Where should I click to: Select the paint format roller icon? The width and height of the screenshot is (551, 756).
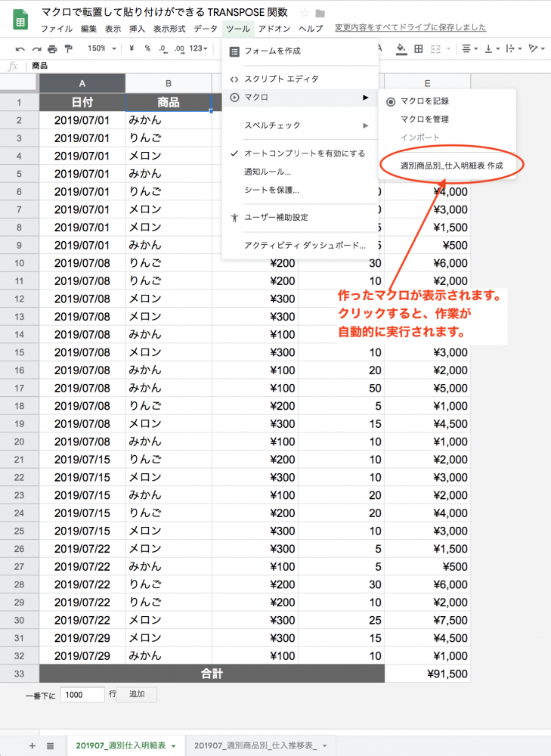69,48
